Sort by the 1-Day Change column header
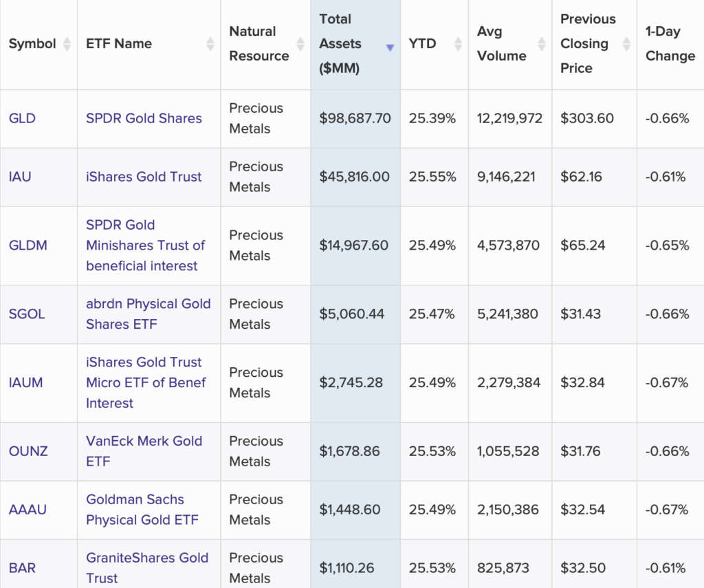 click(x=670, y=44)
